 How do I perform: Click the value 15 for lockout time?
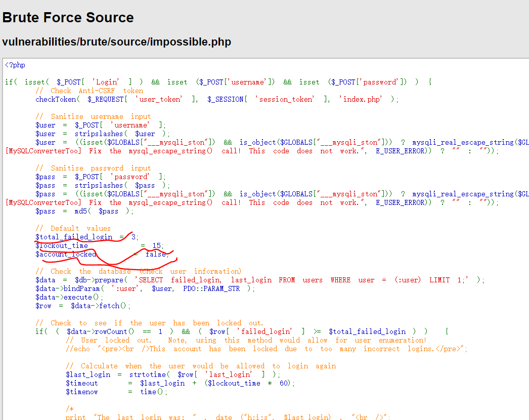click(x=157, y=246)
